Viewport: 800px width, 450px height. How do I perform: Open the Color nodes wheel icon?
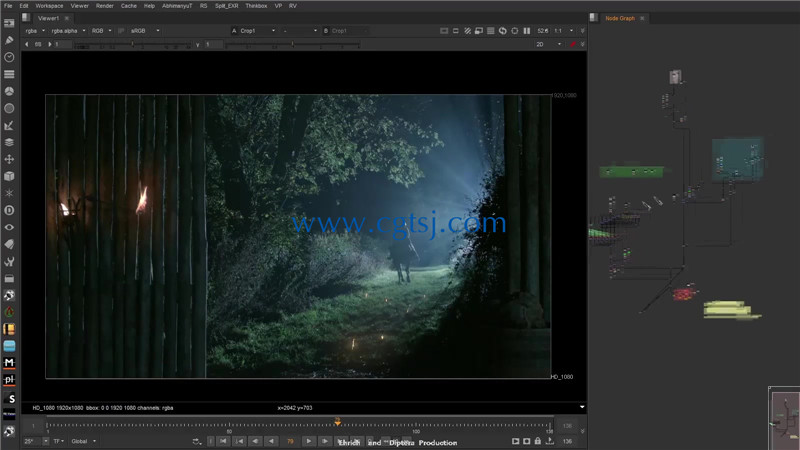point(9,91)
